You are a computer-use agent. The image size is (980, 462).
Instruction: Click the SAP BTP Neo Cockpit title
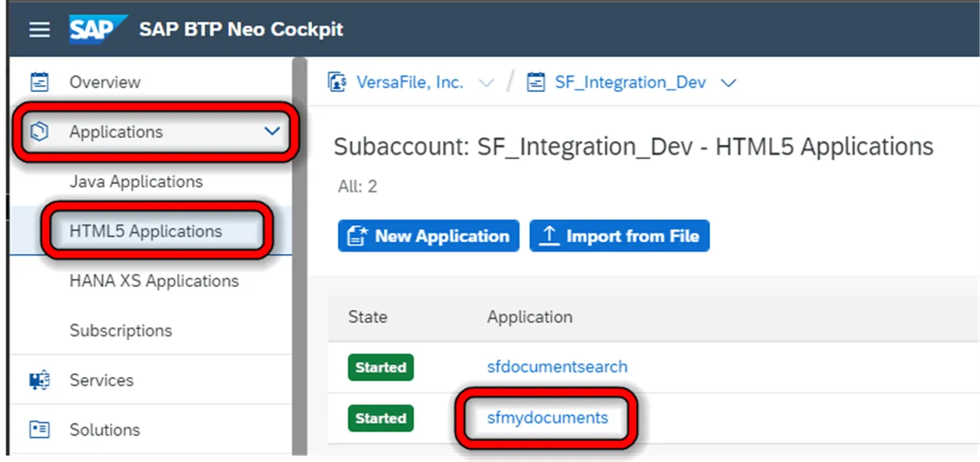tap(241, 29)
